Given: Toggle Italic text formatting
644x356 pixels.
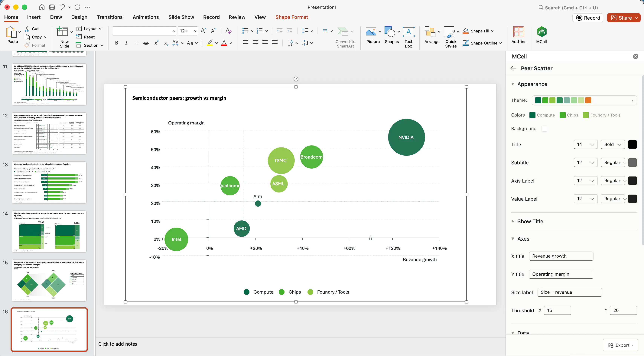Looking at the screenshot, I should point(126,43).
